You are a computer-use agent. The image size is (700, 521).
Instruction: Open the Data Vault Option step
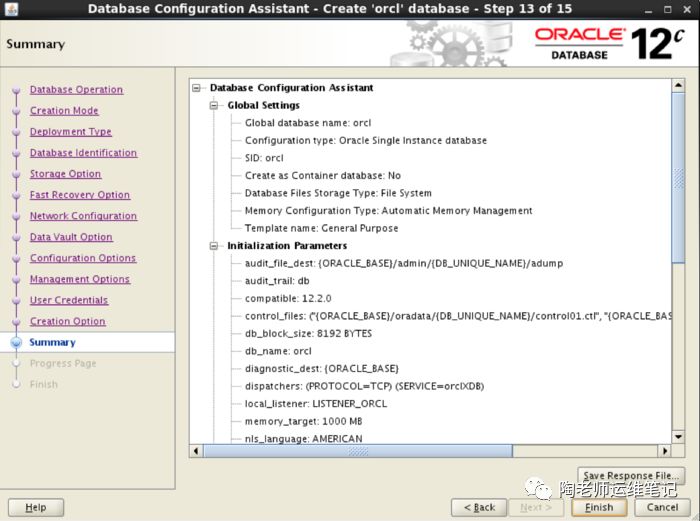71,237
